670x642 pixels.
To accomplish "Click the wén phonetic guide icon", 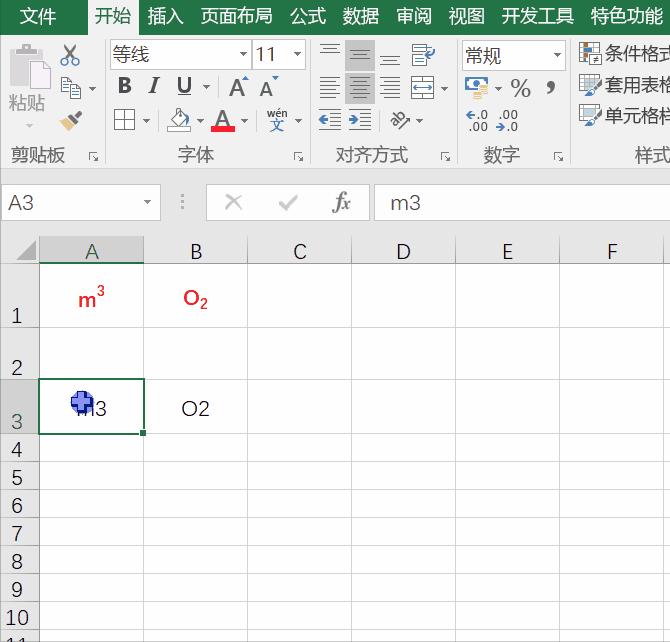I will tap(277, 120).
